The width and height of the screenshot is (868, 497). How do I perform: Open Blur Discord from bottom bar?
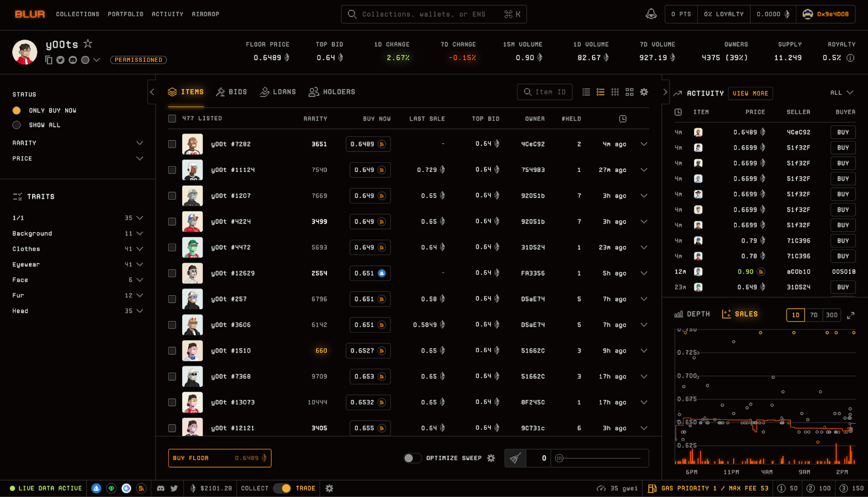click(161, 488)
